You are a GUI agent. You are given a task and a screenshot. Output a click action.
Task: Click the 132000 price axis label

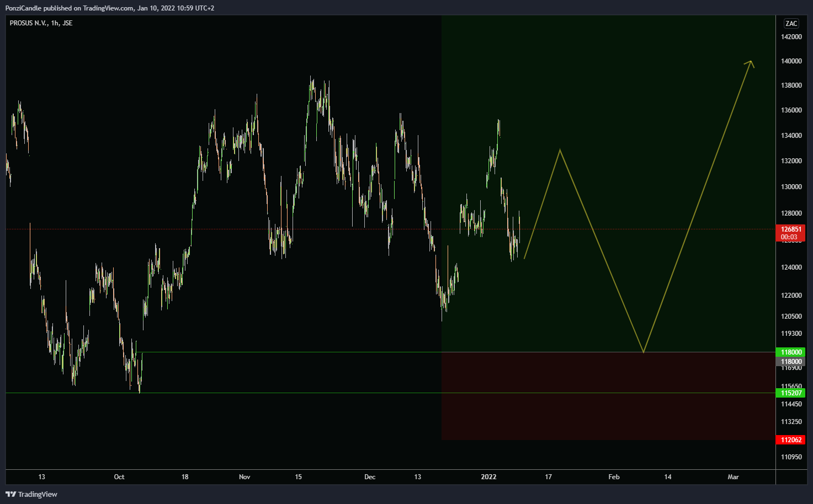pyautogui.click(x=791, y=161)
